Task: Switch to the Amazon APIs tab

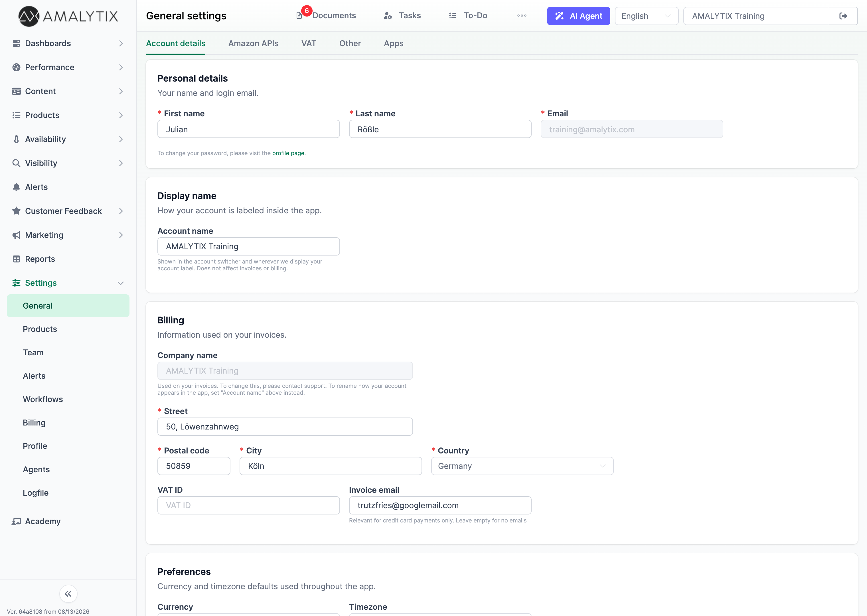Action: 253,43
